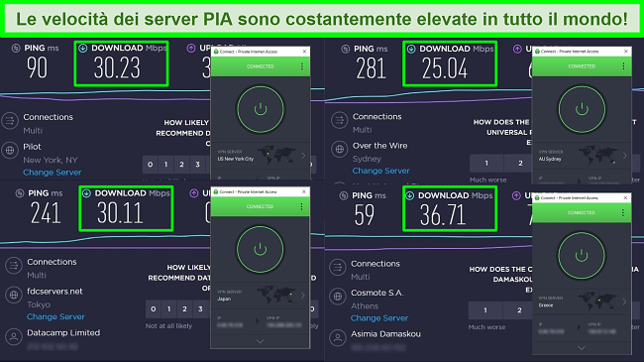Click Change Server under New York, NY
Image resolution: width=644 pixels, height=362 pixels.
(53, 173)
